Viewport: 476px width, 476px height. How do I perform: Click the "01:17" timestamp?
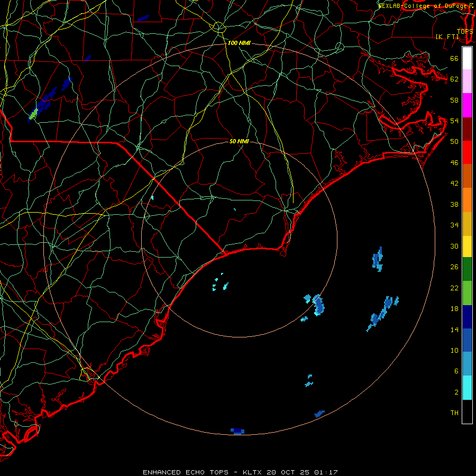click(x=326, y=472)
